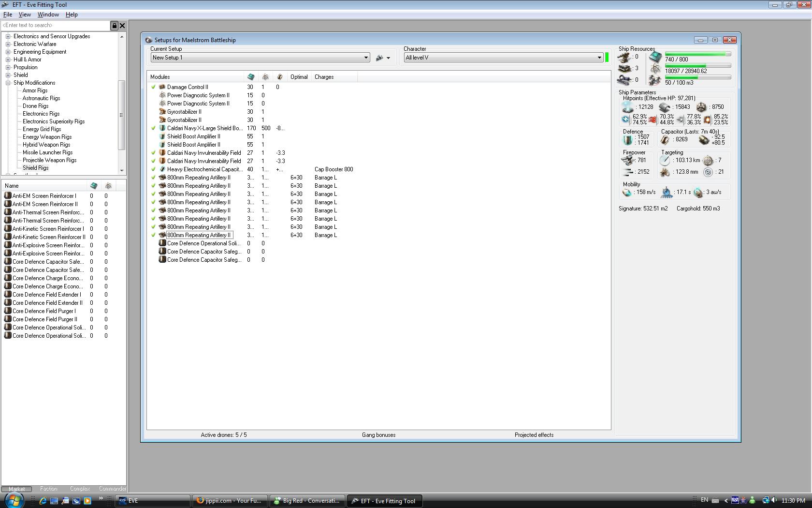Clear the search box with the X icon
This screenshot has height=508, width=812.
coord(122,26)
